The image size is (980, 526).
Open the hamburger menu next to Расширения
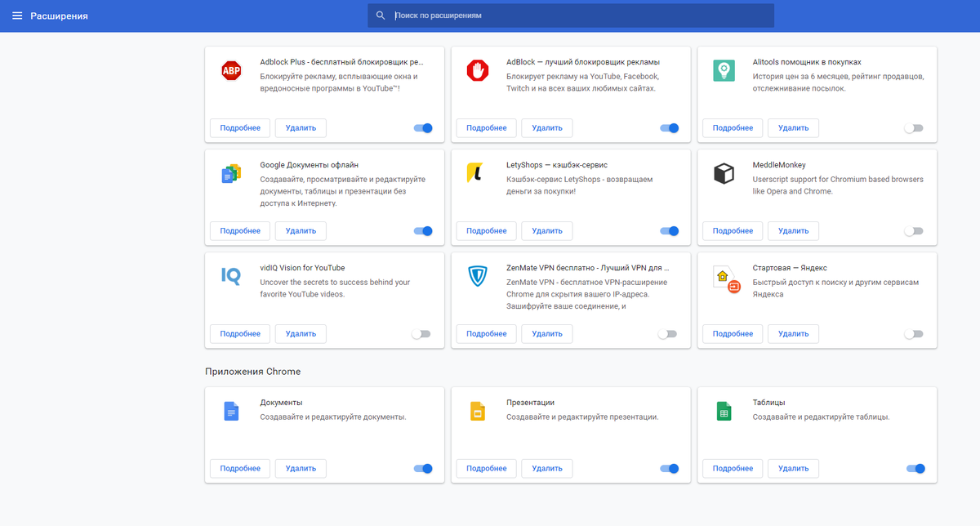pyautogui.click(x=17, y=15)
